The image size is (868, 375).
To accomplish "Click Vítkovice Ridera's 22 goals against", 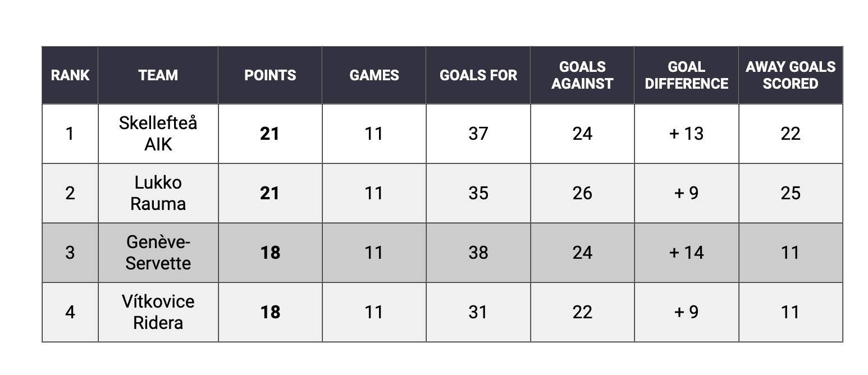I will pos(582,312).
